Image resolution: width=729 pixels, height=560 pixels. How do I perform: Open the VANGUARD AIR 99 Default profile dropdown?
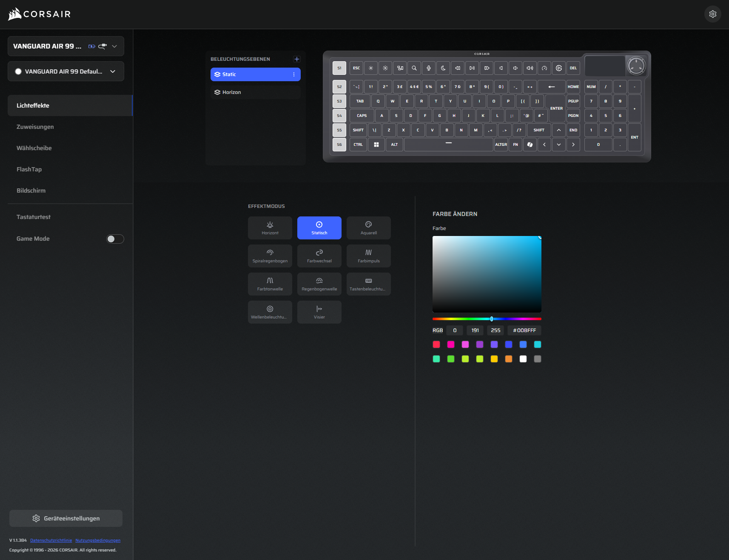[113, 71]
